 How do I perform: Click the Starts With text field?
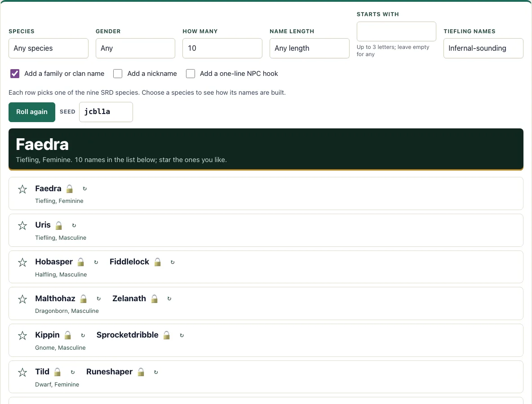pyautogui.click(x=396, y=31)
